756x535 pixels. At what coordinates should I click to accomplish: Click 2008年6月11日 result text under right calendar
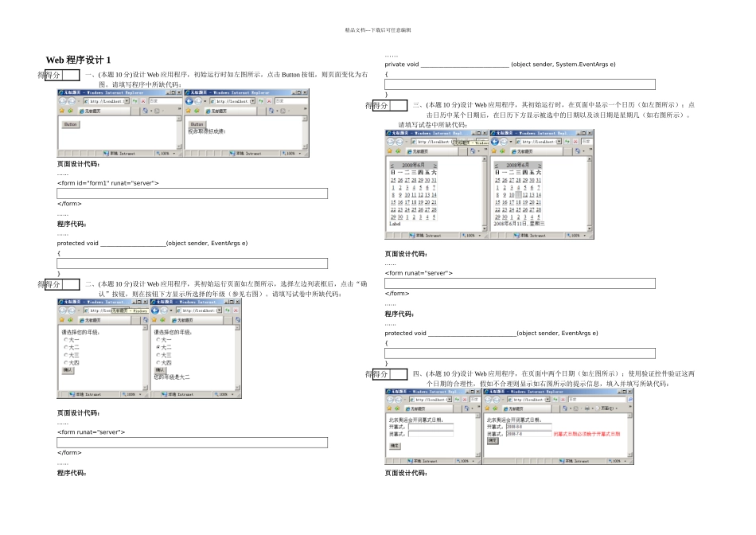(519, 224)
